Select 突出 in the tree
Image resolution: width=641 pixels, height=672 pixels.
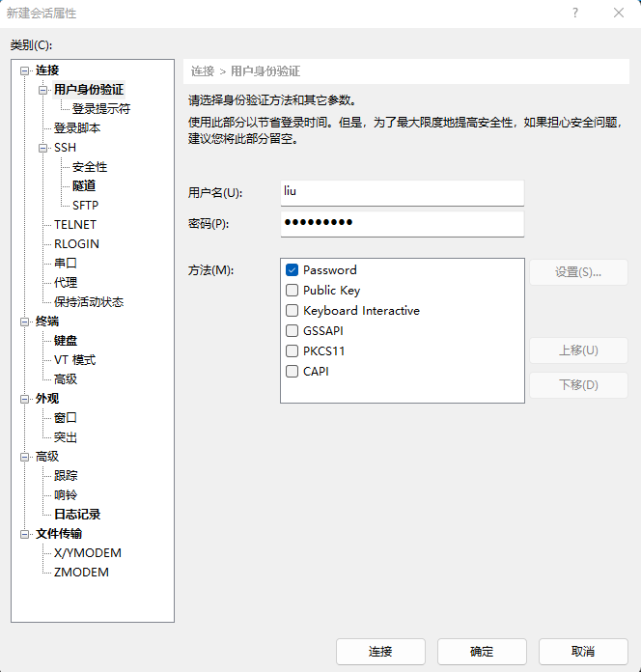coord(66,437)
